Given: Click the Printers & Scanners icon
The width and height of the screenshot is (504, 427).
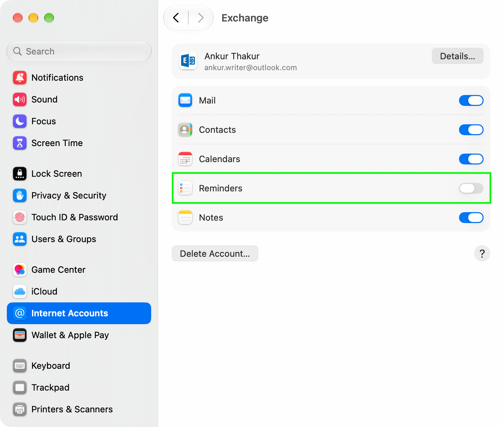Looking at the screenshot, I should coord(20,409).
